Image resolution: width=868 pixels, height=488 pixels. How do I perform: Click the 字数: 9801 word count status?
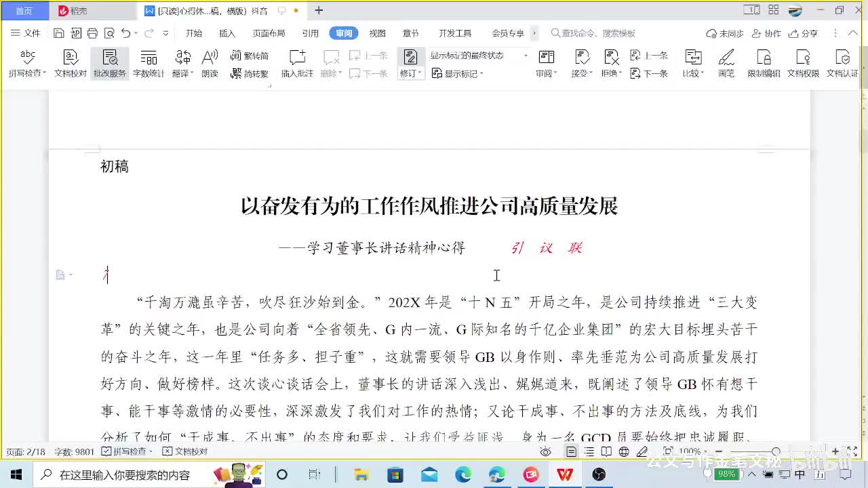pos(75,451)
